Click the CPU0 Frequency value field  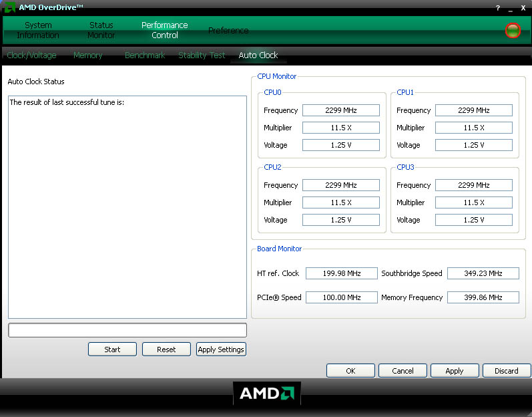click(x=341, y=110)
